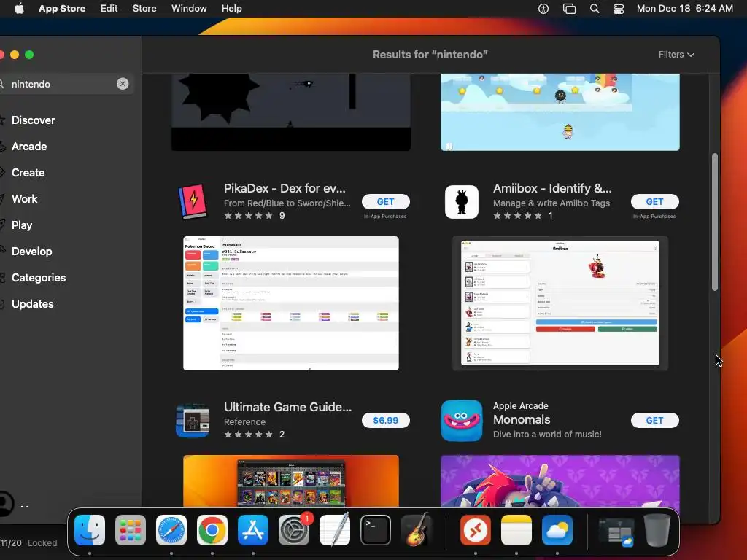Open the yellow Notes app in the Dock

[516, 530]
